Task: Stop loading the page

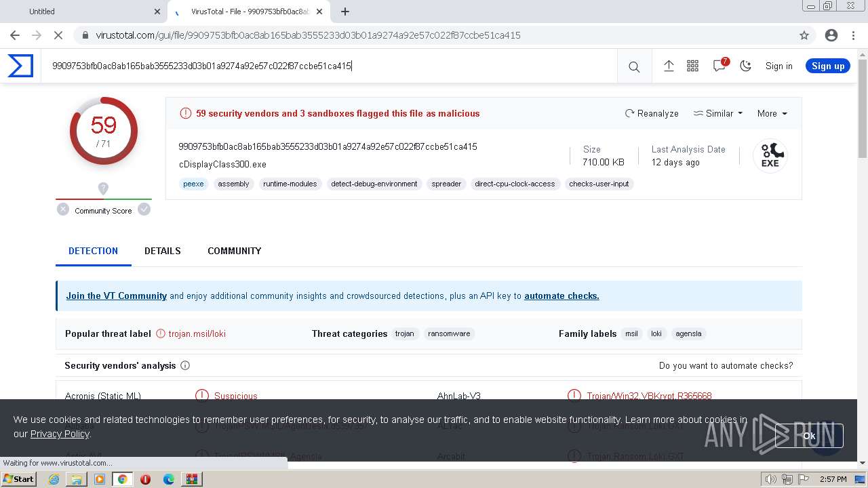Action: (58, 35)
